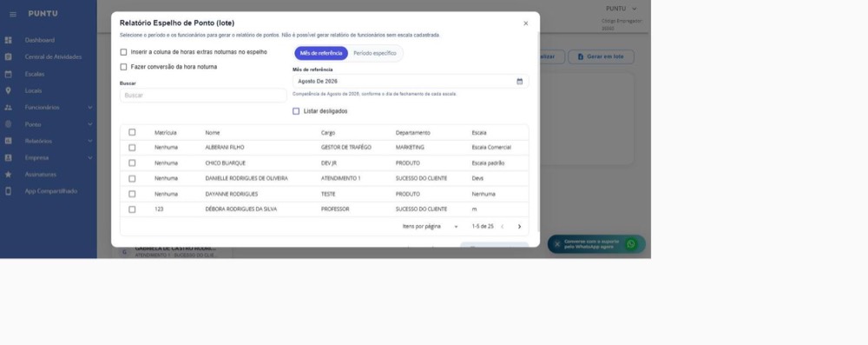The image size is (868, 345).
Task: Click the Buscar search input field
Action: click(x=203, y=96)
